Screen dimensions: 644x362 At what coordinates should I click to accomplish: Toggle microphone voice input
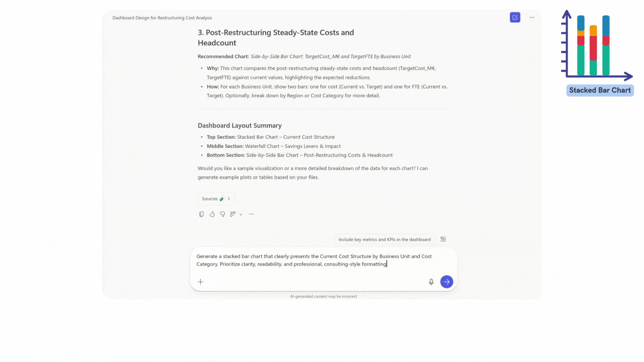(431, 282)
